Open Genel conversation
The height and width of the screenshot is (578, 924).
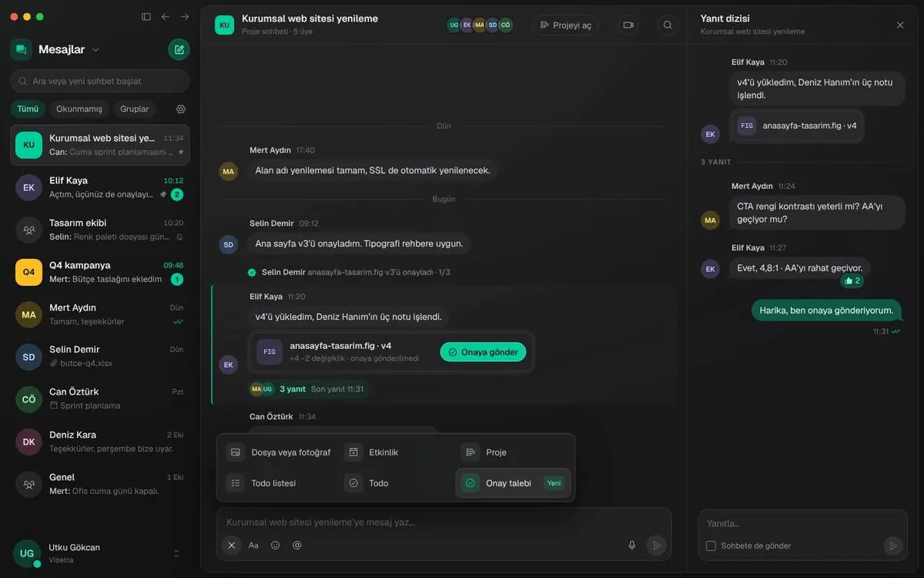100,484
